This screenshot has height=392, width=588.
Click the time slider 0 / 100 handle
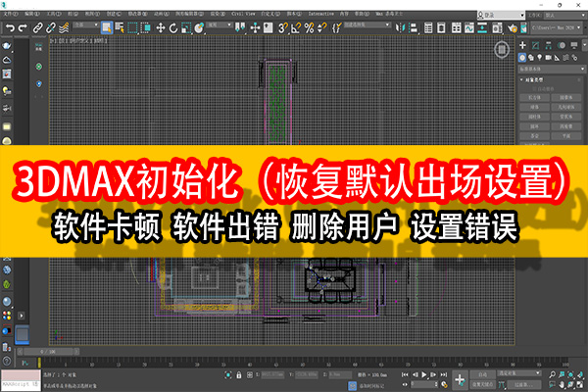[x=48, y=352]
